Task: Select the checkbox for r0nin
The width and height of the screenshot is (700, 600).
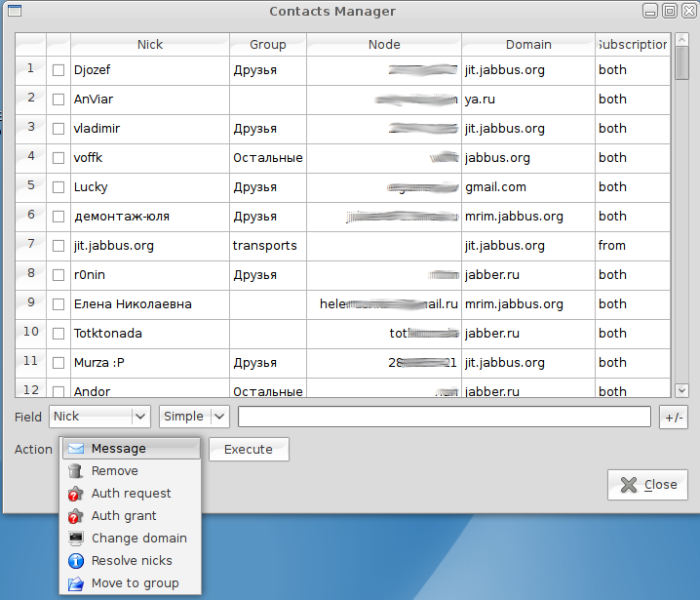Action: pyautogui.click(x=58, y=275)
